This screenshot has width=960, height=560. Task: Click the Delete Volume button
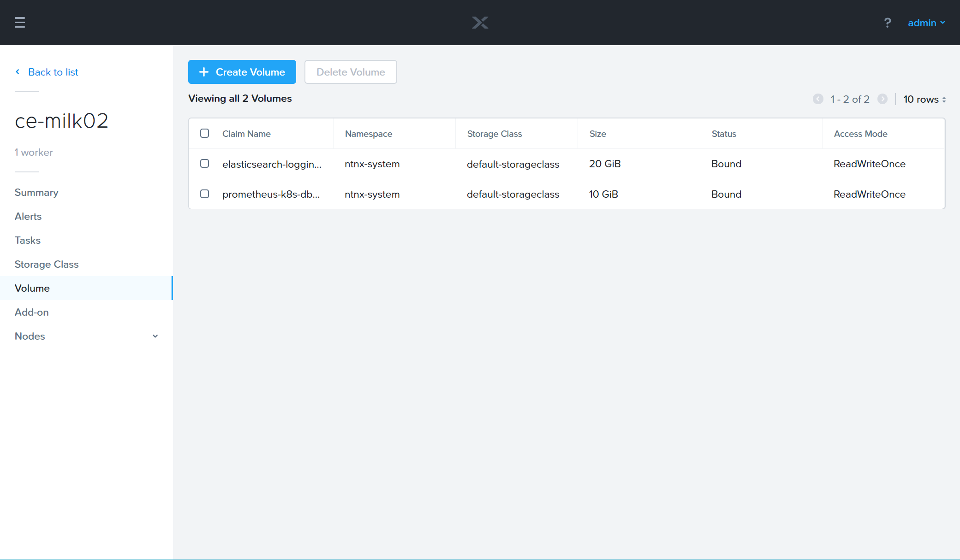[351, 72]
